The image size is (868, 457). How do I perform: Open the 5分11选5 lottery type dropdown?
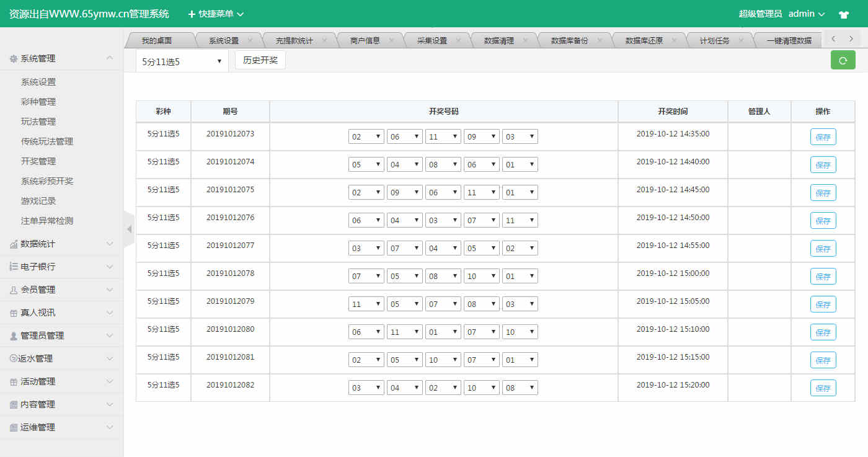pyautogui.click(x=182, y=61)
